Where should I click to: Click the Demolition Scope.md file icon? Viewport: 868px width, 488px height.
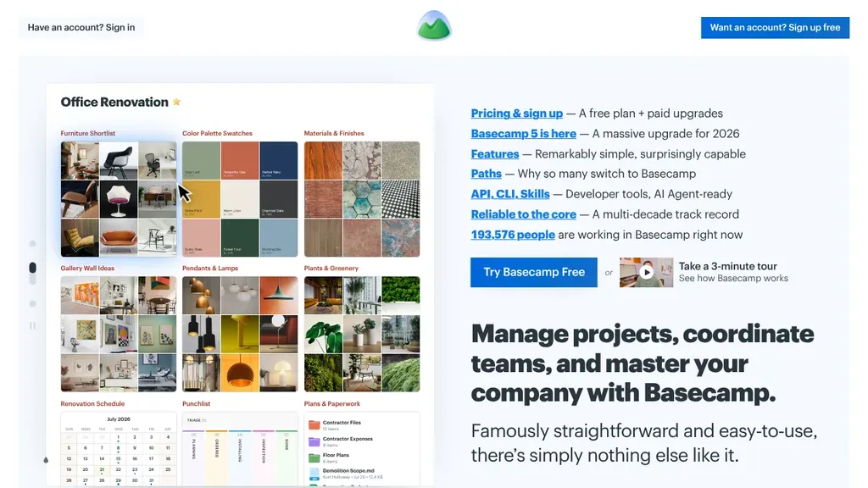click(x=314, y=474)
